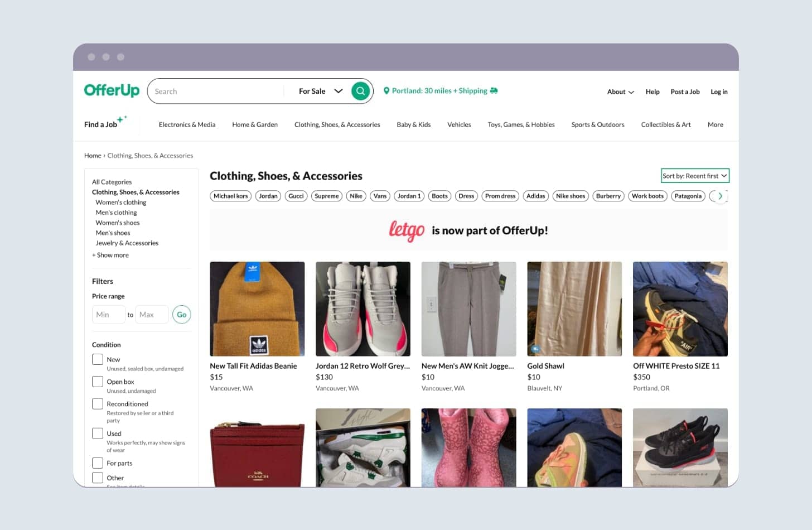
Task: Click the Min price field
Action: pyautogui.click(x=108, y=315)
